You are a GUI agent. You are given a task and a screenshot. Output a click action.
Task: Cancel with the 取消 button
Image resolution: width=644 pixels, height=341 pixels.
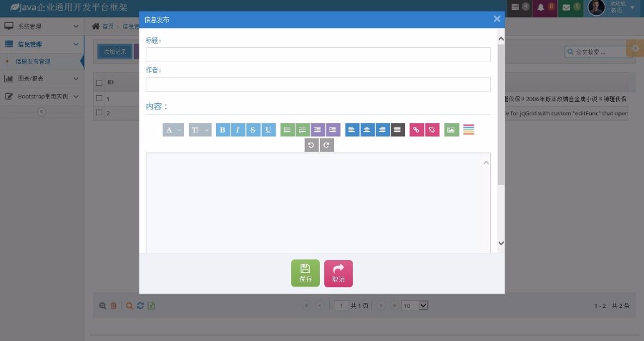(338, 273)
